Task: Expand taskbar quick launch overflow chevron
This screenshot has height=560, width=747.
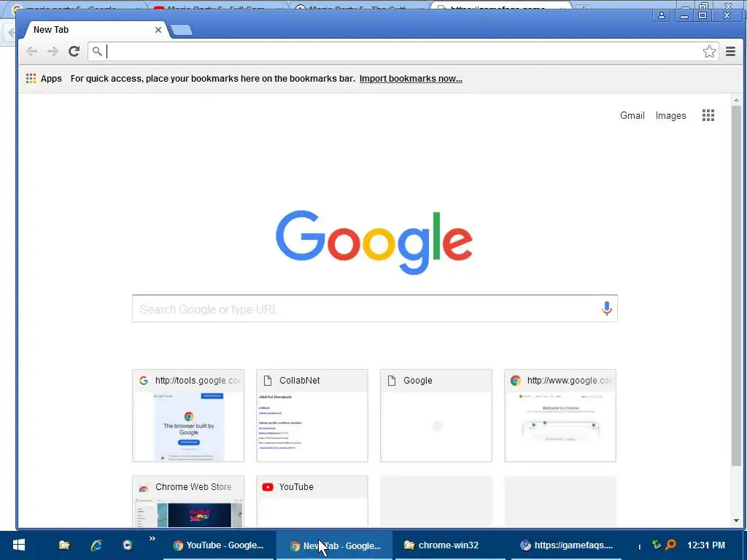Action: tap(152, 539)
